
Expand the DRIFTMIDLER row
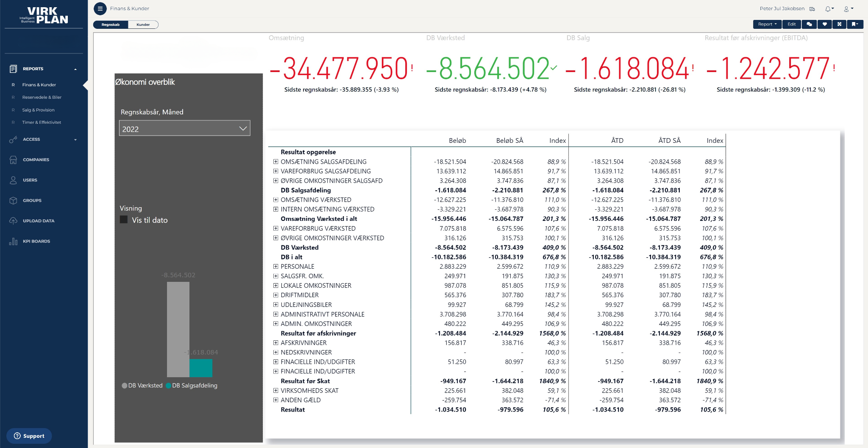275,295
